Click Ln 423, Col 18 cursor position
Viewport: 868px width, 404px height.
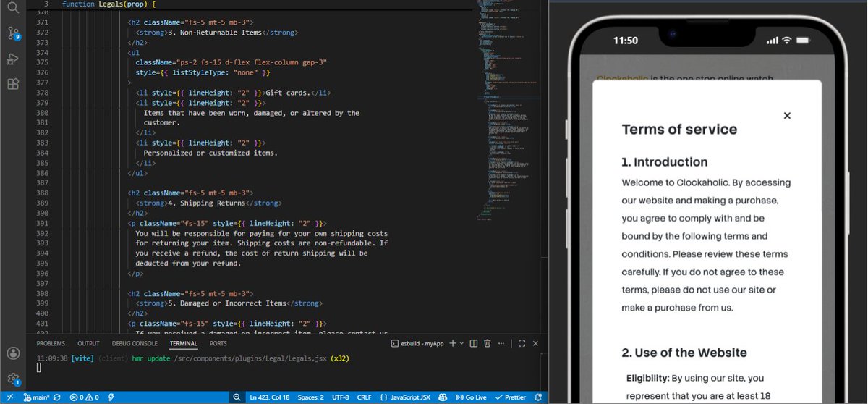pyautogui.click(x=271, y=397)
